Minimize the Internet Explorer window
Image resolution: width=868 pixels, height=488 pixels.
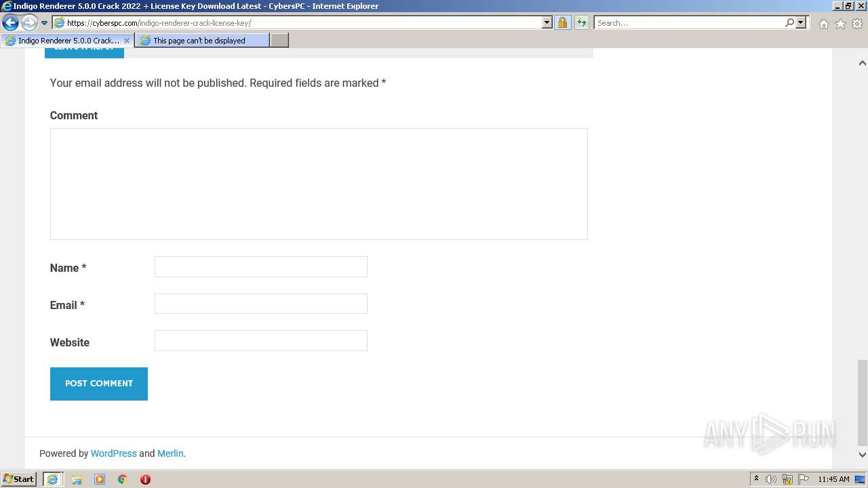tap(837, 5)
